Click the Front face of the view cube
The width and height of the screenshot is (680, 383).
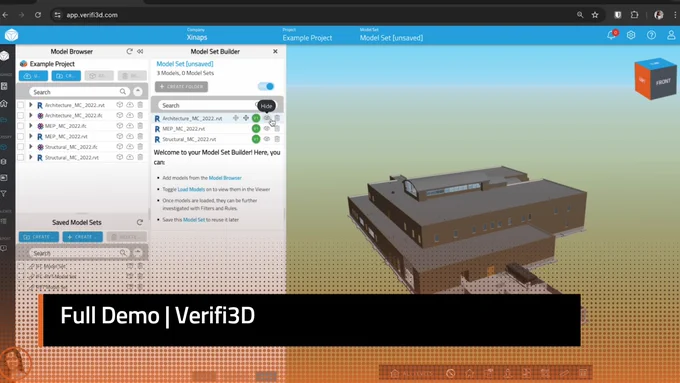click(x=663, y=82)
